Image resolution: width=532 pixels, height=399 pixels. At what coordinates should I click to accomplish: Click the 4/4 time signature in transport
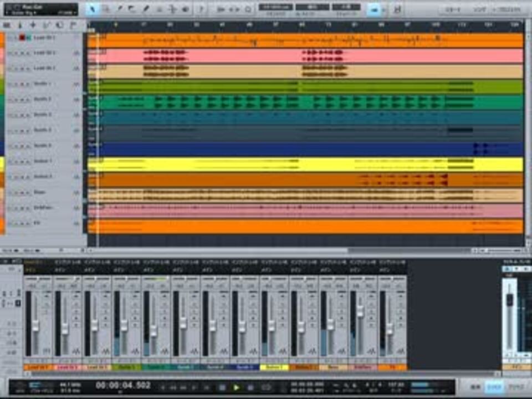coord(374,385)
